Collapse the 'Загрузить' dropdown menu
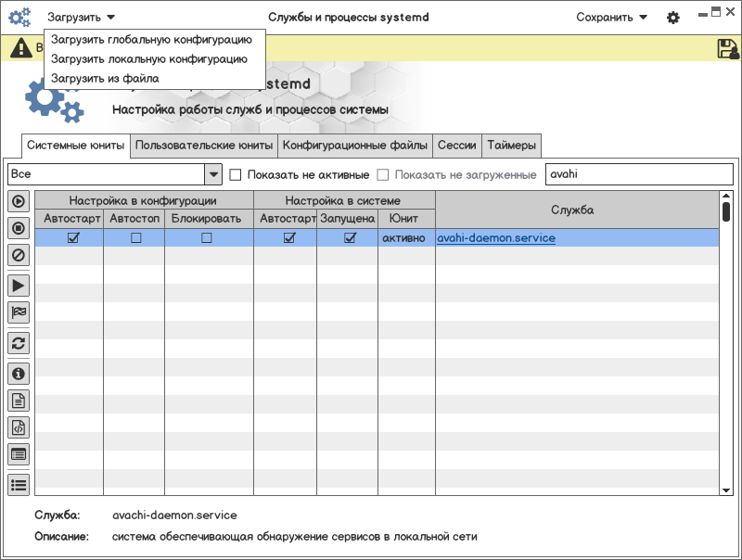The image size is (742, 560). (x=82, y=18)
